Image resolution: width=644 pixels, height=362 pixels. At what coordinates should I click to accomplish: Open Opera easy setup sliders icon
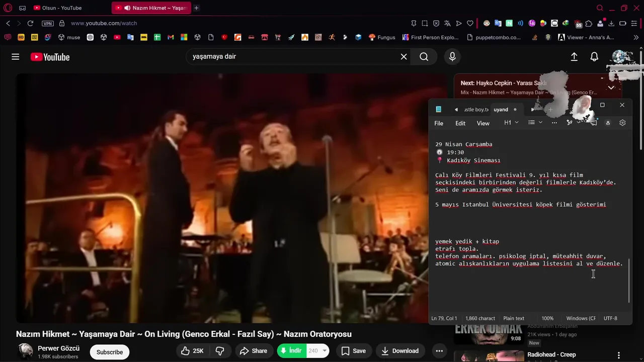pyautogui.click(x=635, y=23)
